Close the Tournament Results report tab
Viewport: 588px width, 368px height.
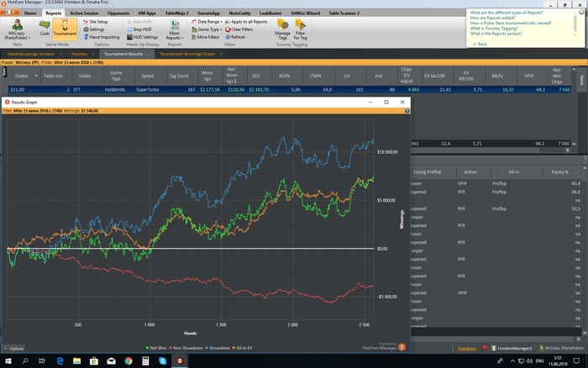click(149, 54)
